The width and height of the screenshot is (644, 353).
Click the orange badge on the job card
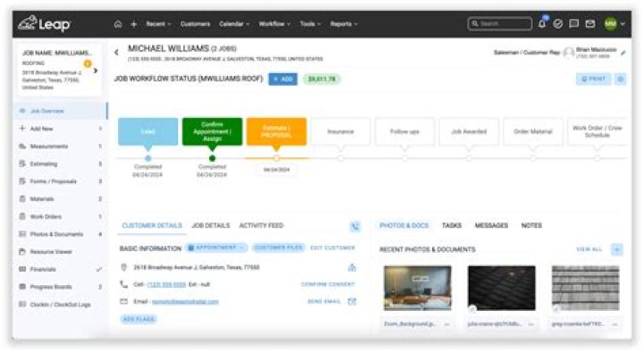(x=88, y=63)
